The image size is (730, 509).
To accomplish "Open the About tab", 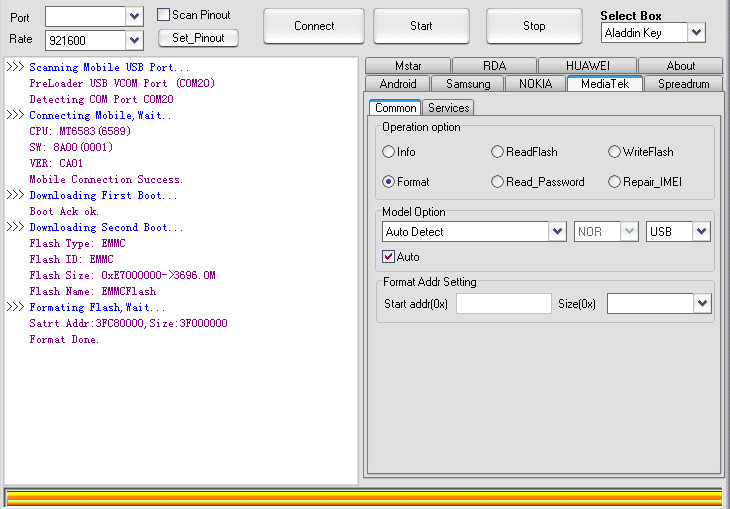I will [681, 66].
